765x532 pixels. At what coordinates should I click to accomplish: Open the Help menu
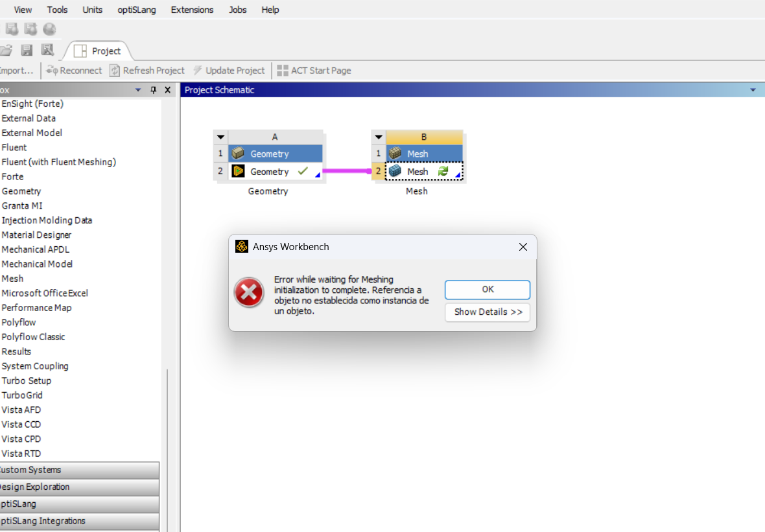(270, 10)
